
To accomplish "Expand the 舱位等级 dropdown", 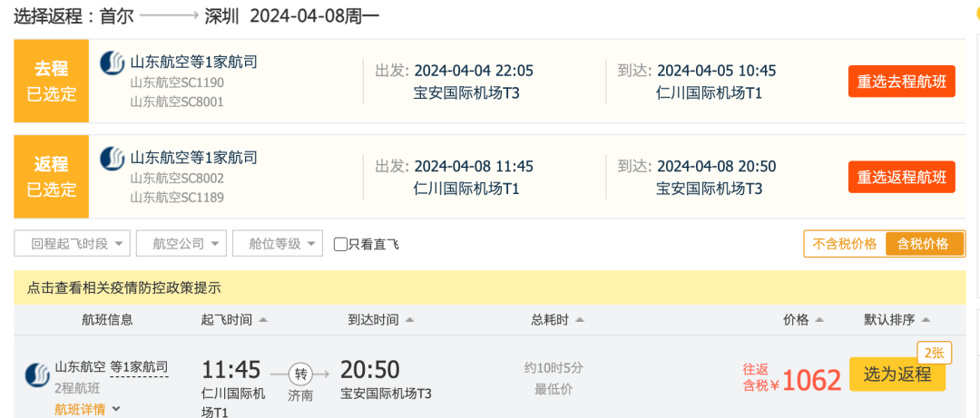I will click(278, 244).
